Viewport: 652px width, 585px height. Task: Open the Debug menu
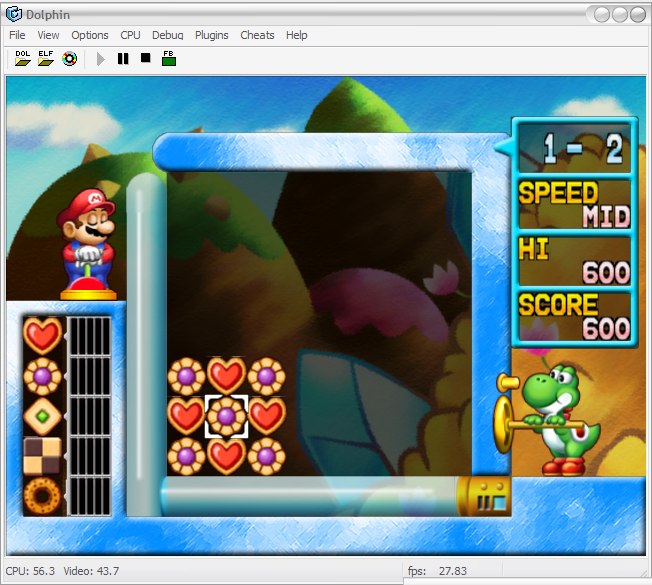[x=168, y=35]
